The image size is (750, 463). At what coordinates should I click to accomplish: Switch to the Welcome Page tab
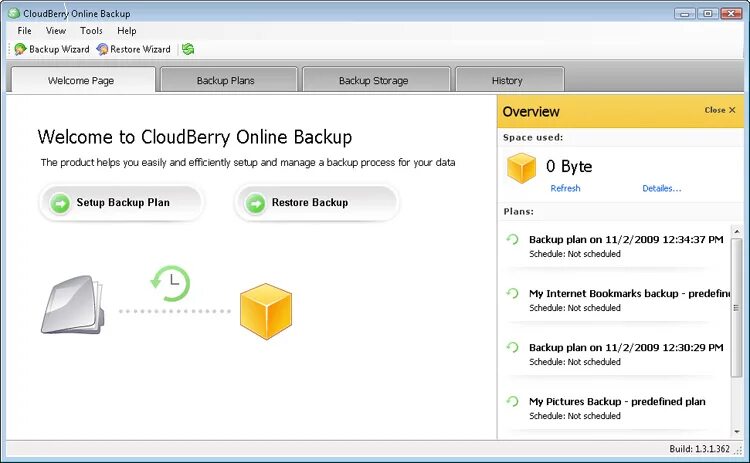coord(83,80)
